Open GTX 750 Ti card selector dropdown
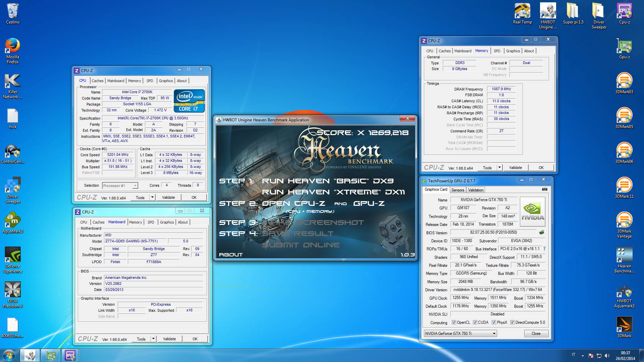This screenshot has width=644, height=362. (x=460, y=334)
